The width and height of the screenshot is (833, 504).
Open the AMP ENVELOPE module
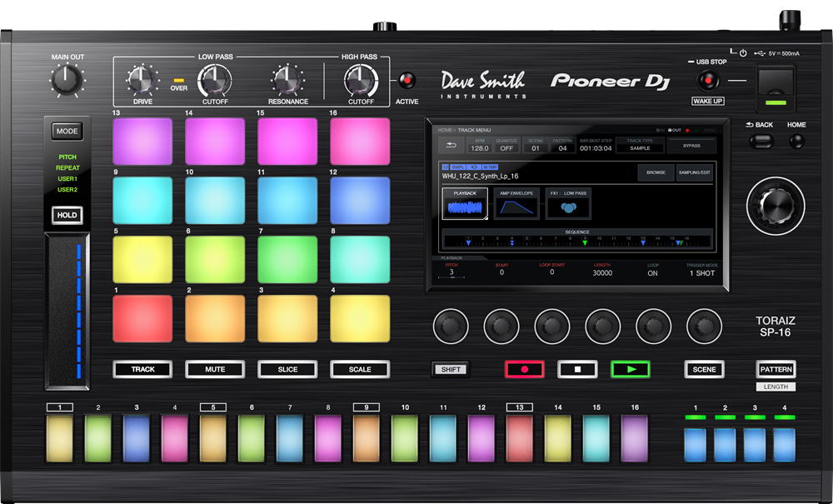coord(516,203)
